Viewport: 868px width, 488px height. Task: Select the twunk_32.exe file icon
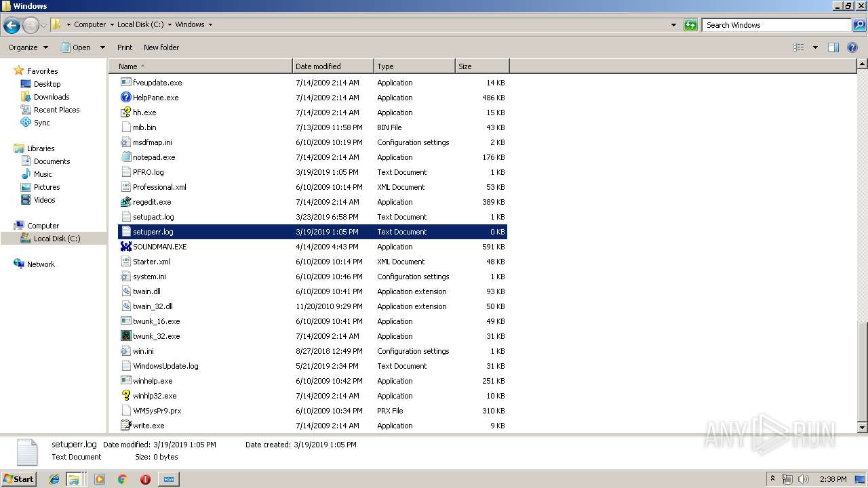125,336
